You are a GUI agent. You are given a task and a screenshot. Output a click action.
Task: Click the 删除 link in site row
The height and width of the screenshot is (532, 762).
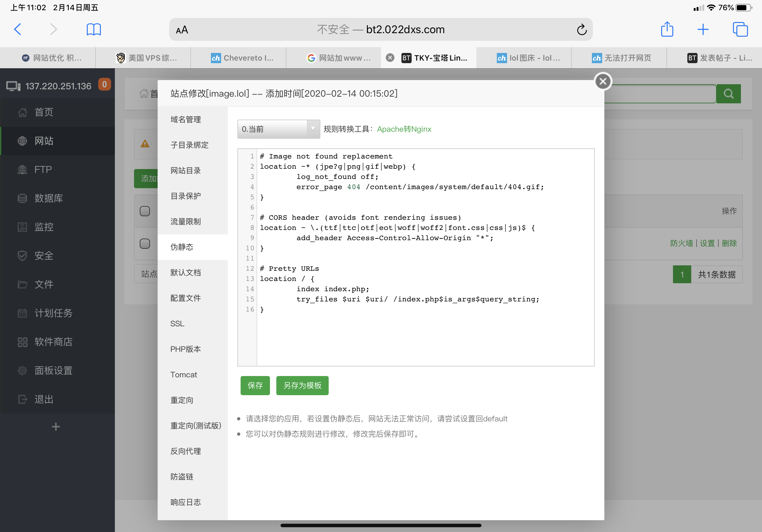click(729, 243)
